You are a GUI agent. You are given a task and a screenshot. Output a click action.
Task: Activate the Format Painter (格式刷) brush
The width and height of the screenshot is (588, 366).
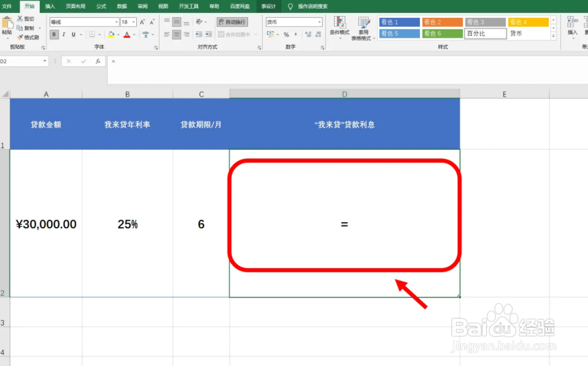(20, 37)
